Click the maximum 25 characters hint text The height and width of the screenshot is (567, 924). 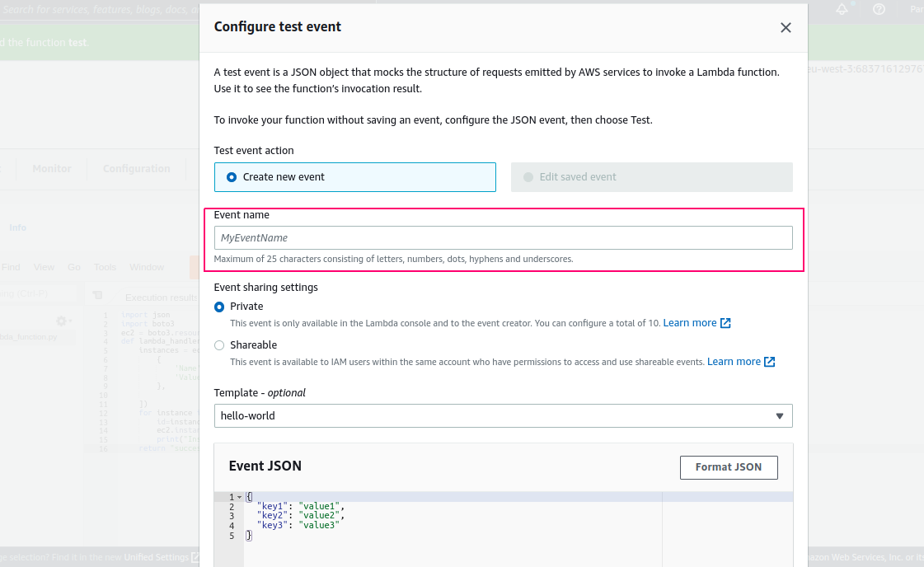[x=393, y=259]
